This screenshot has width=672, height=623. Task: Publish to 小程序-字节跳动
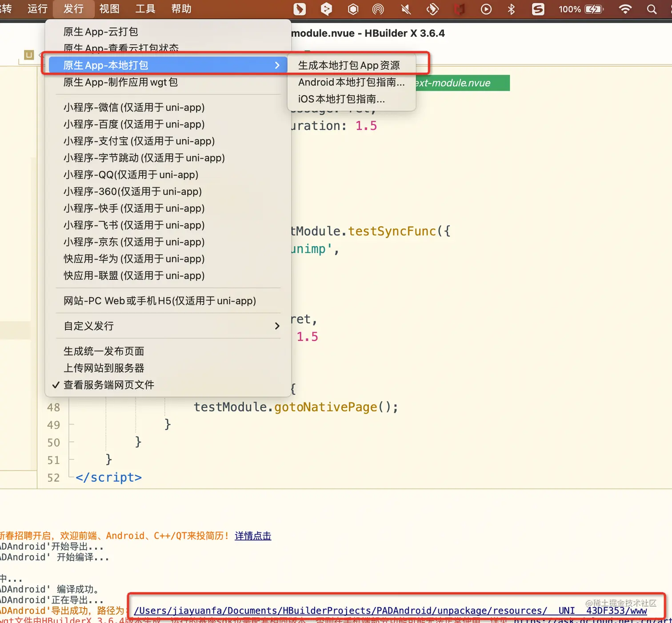pos(168,158)
